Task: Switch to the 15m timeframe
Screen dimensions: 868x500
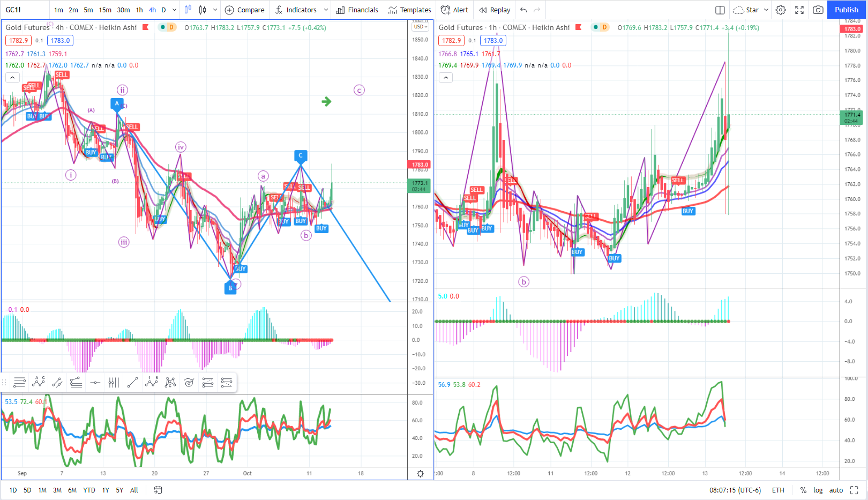Action: pos(105,10)
